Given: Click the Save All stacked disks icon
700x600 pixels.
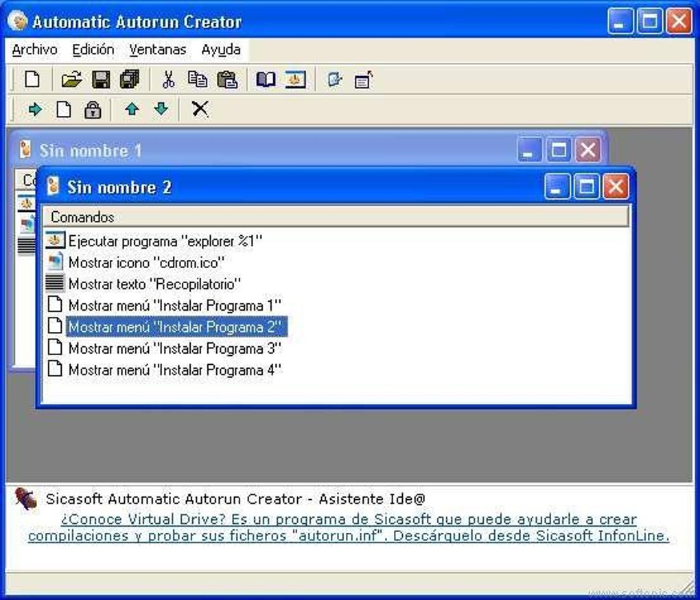Looking at the screenshot, I should pyautogui.click(x=130, y=80).
